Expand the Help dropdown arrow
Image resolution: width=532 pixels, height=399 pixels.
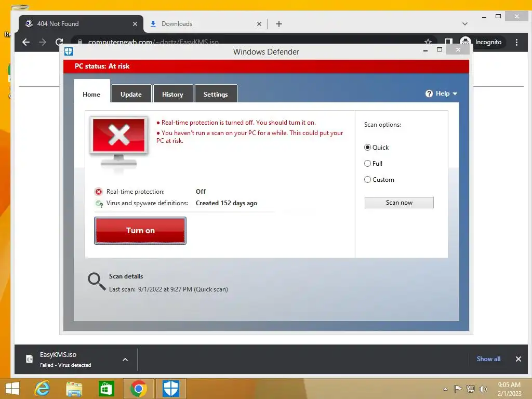(x=455, y=94)
